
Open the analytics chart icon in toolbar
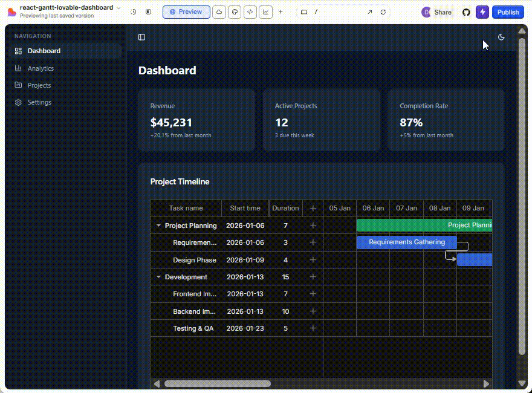tap(265, 12)
